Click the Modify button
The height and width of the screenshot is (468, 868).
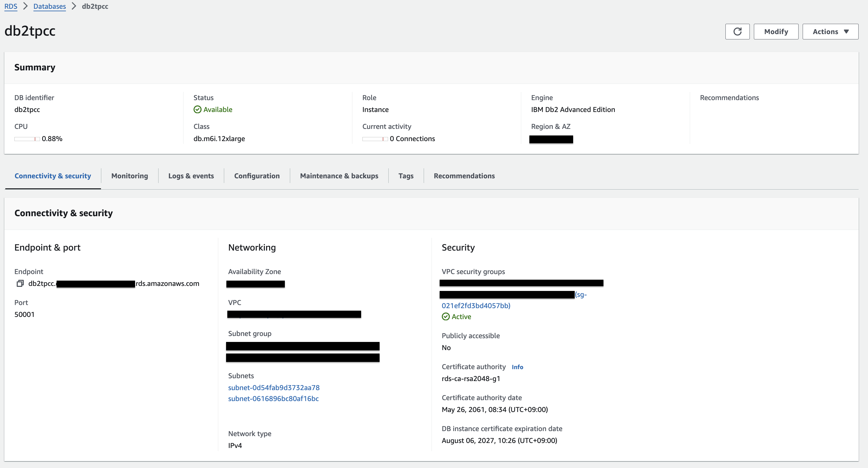[776, 32]
